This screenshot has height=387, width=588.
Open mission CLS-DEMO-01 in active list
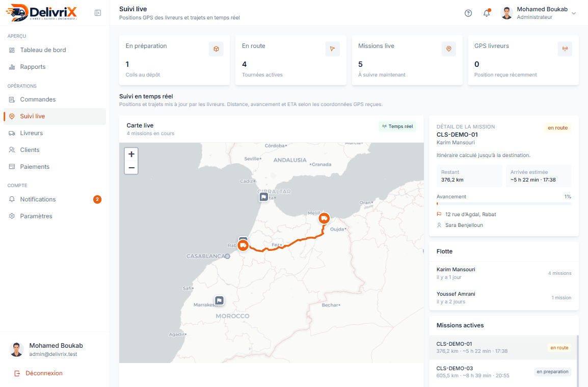click(503, 348)
